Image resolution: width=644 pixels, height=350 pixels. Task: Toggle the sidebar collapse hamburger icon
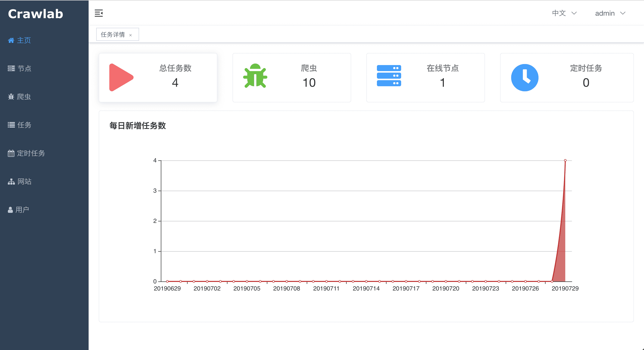click(x=99, y=13)
